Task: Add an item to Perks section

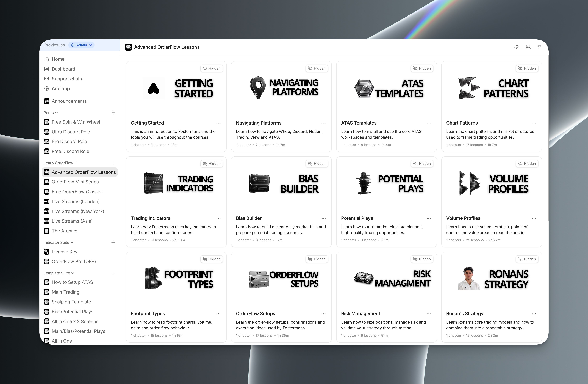Action: [113, 113]
